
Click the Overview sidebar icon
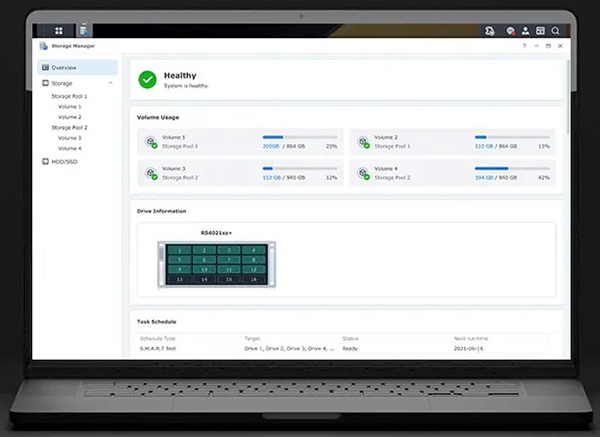(x=45, y=67)
